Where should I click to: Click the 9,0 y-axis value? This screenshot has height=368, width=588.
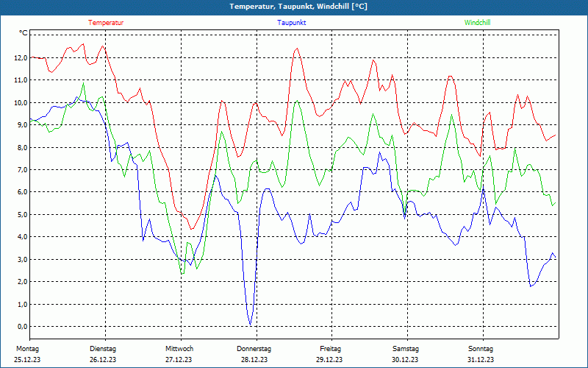(23, 124)
